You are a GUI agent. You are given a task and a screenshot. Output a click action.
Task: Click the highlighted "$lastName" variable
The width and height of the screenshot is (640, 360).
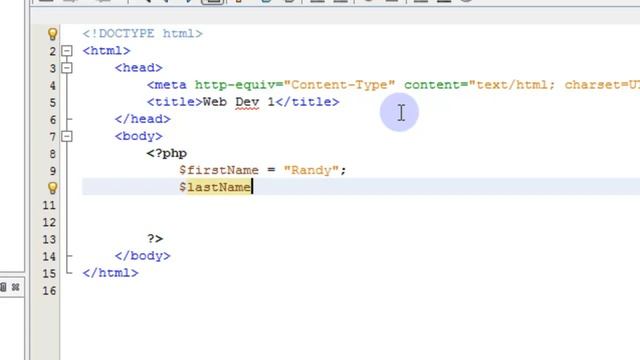coord(216,187)
